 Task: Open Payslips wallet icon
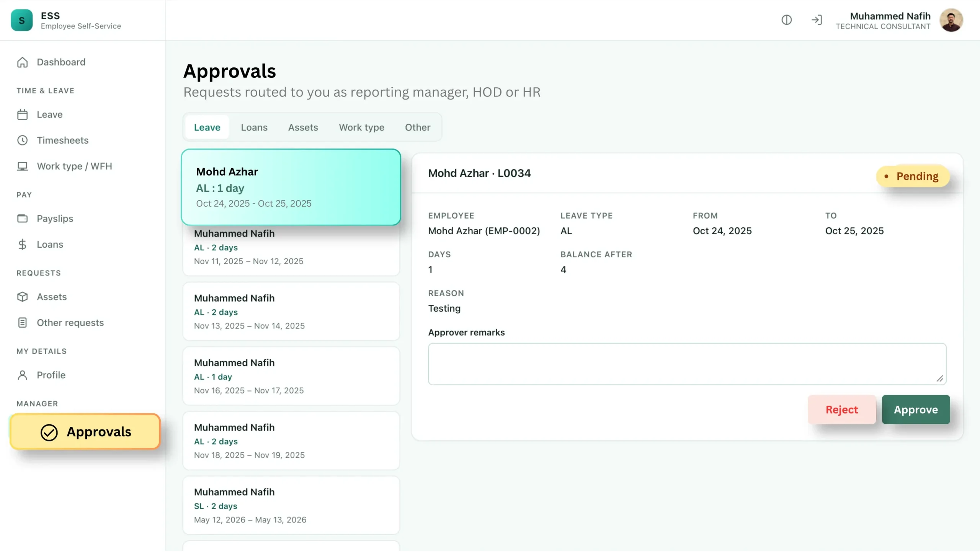(23, 219)
